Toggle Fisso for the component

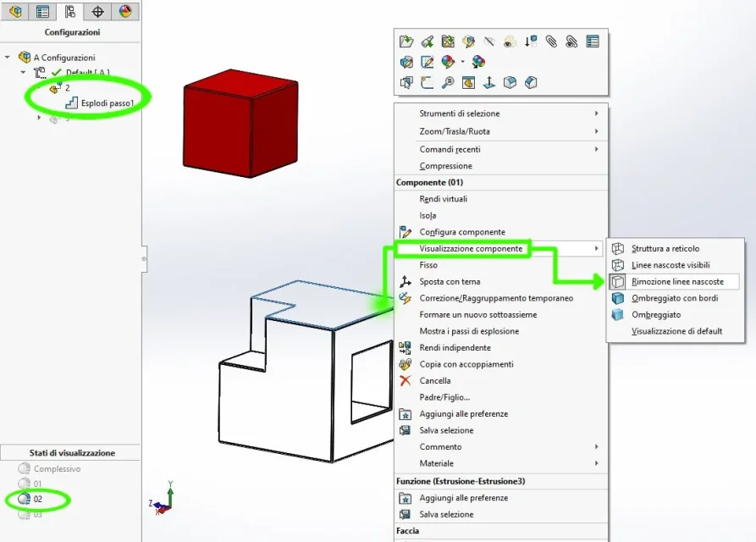501,265
